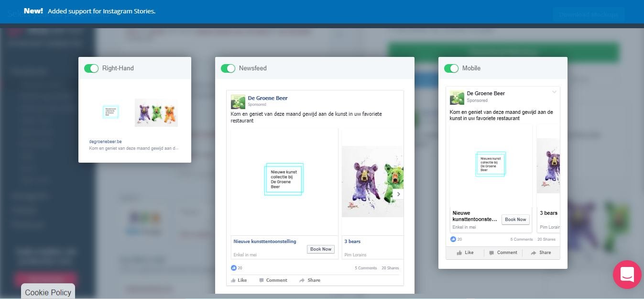Click the three bears thumbnail in Right-Hand ad
Viewport: 644px width, 299px height.
156,113
